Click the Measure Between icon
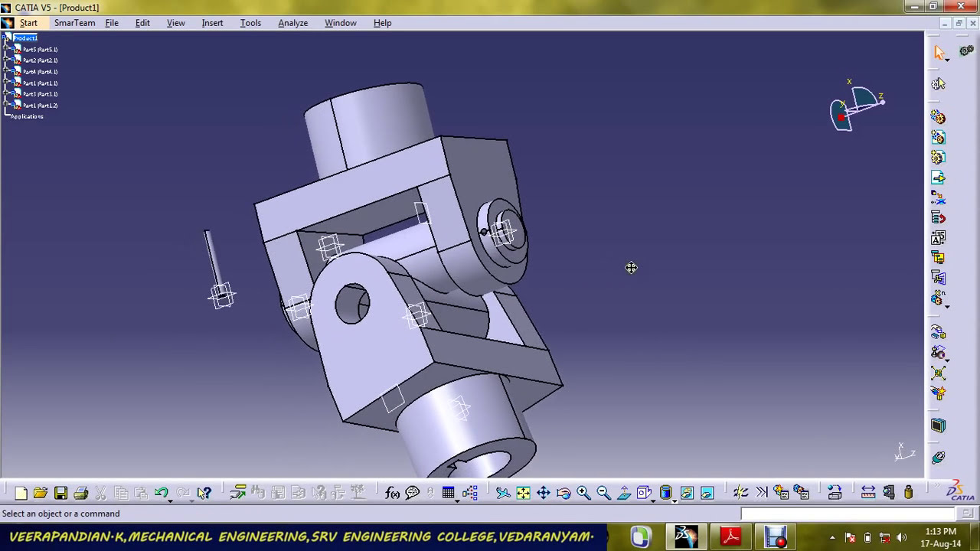Screen dimensions: 980x551 pyautogui.click(x=868, y=493)
